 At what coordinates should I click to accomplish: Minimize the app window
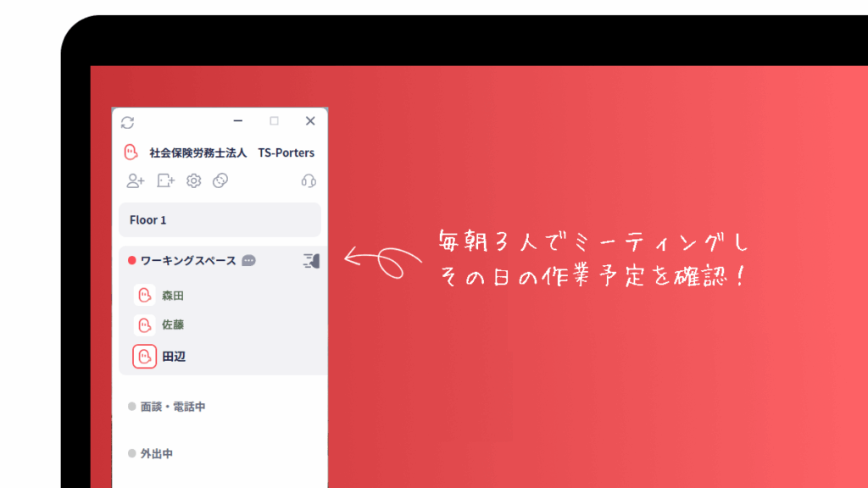[238, 120]
